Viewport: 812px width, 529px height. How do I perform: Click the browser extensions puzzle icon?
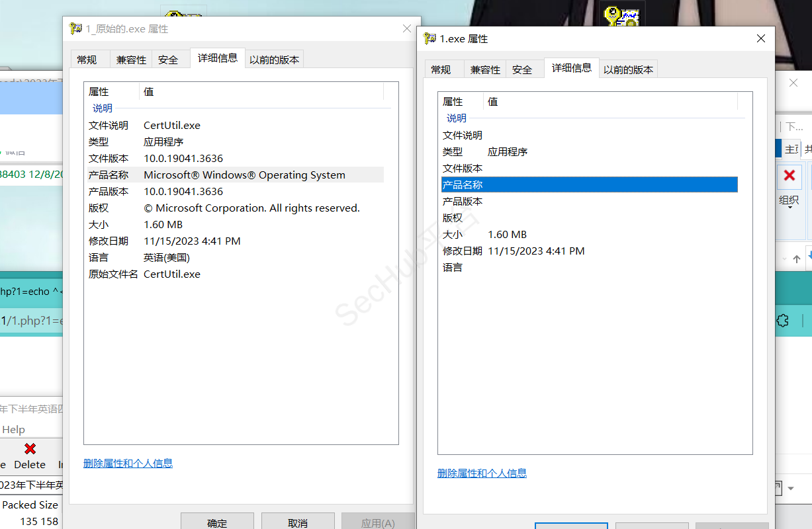782,321
